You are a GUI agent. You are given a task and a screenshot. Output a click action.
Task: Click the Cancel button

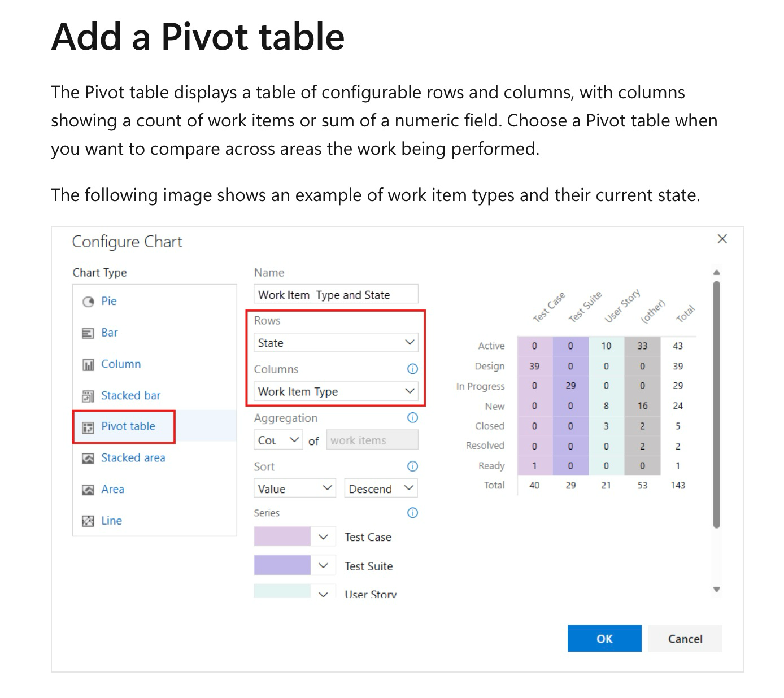tap(685, 639)
